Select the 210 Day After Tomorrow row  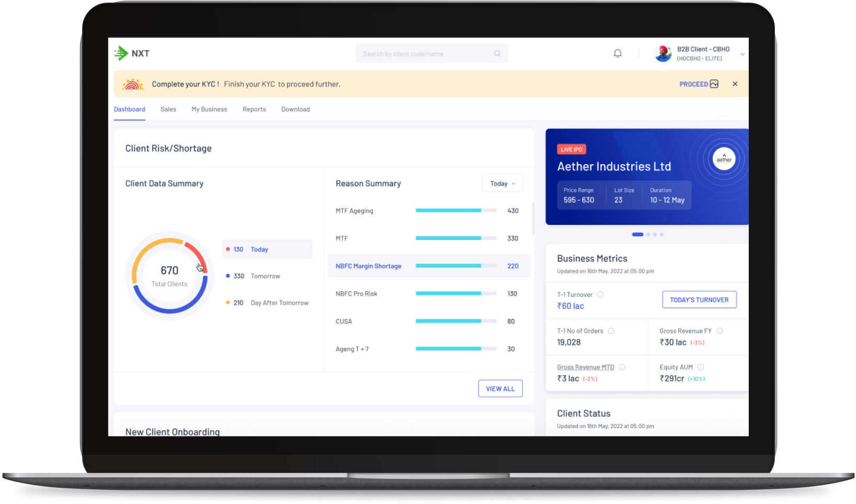point(267,303)
